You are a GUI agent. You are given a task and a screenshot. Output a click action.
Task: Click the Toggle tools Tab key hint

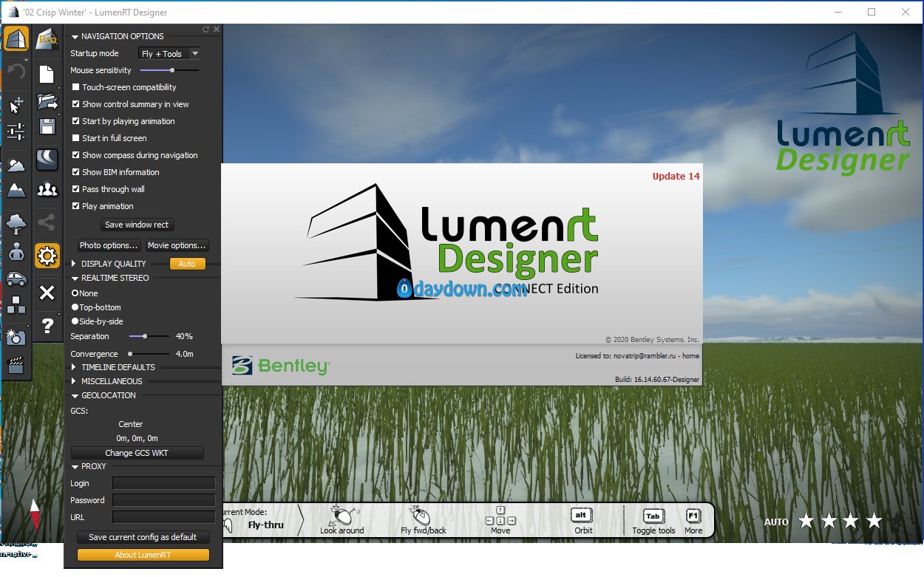(653, 522)
